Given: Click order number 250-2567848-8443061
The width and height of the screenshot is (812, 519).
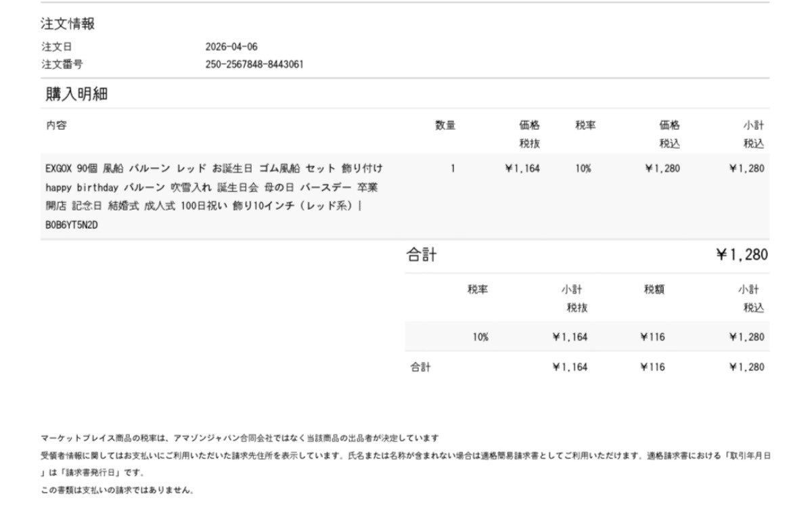Looking at the screenshot, I should tap(254, 64).
